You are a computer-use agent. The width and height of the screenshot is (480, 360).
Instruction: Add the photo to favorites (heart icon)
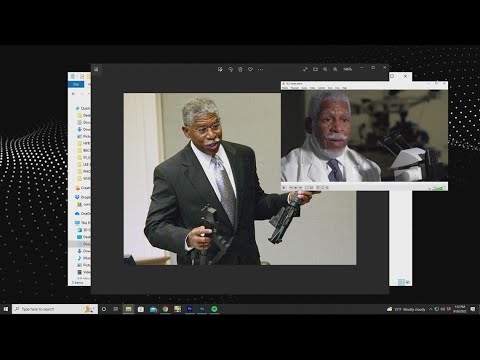[250, 69]
